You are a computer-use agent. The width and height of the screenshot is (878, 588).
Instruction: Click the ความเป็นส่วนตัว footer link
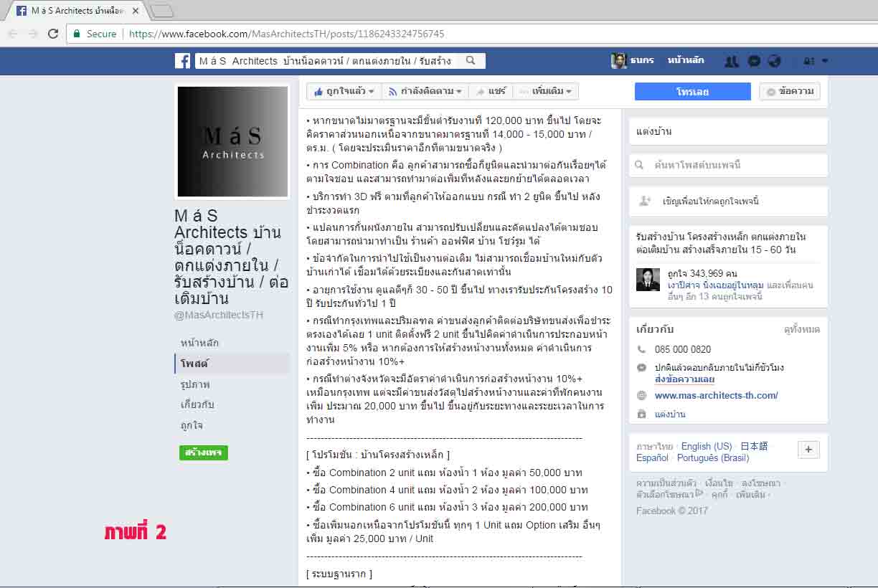(x=666, y=483)
